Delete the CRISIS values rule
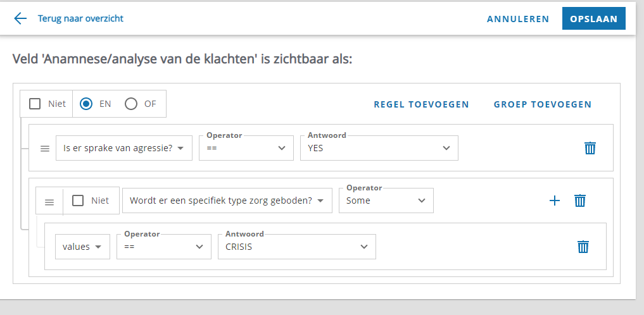This screenshot has width=644, height=315. [583, 247]
